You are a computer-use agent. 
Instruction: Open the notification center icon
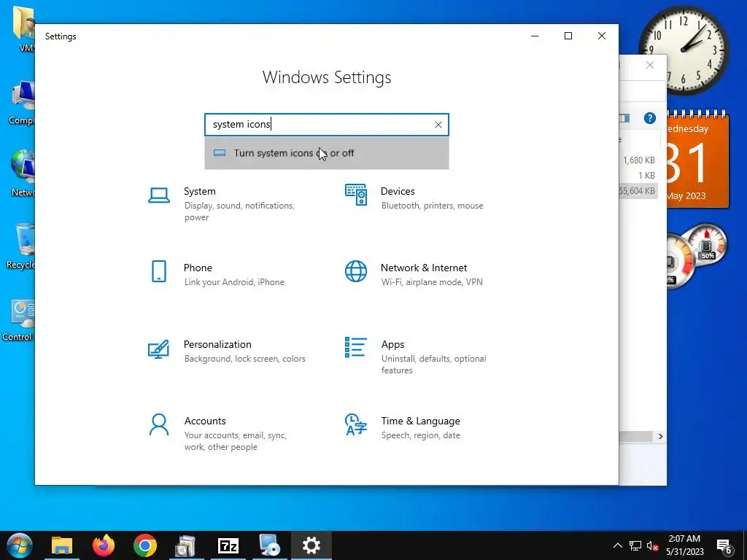tap(724, 546)
